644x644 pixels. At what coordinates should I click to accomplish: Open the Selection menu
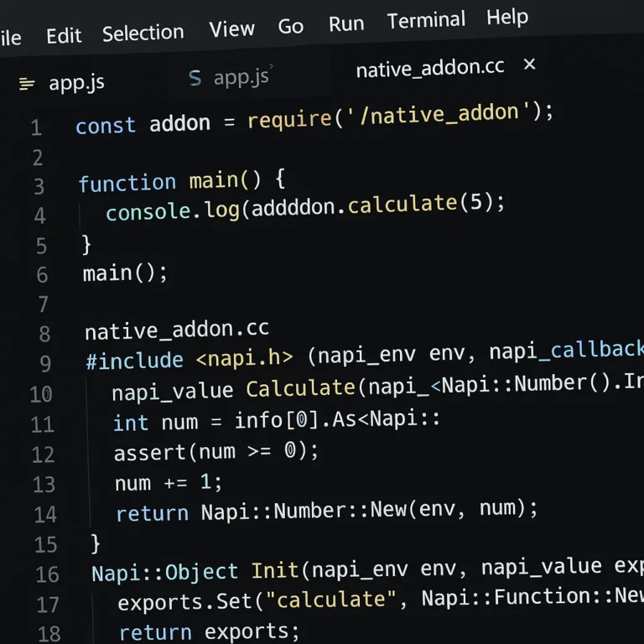click(x=143, y=33)
